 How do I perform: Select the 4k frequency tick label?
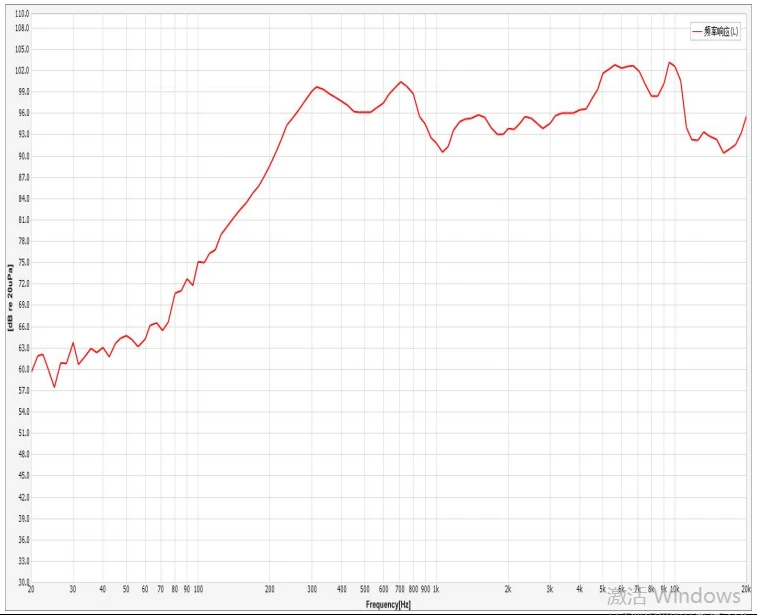tap(580, 589)
